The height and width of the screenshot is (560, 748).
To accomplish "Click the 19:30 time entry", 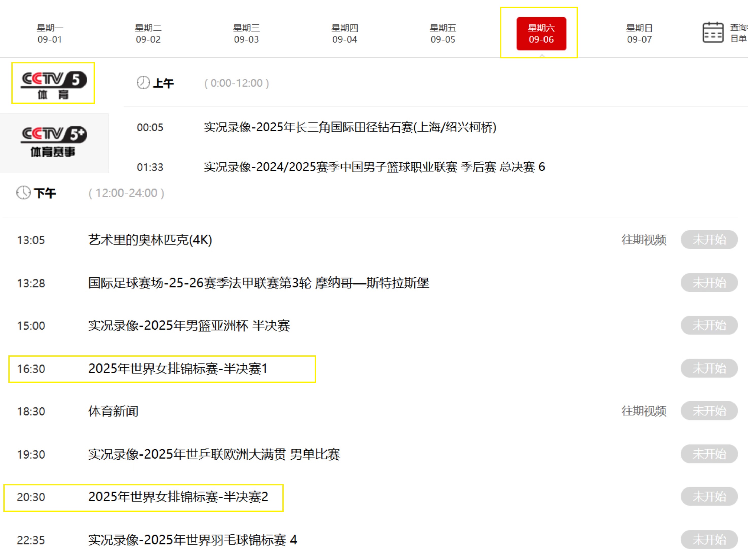I will click(x=31, y=454).
